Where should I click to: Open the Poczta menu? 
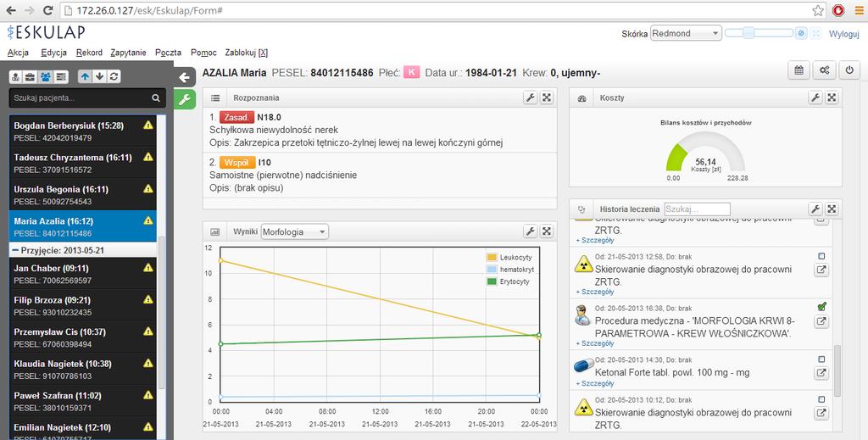(169, 53)
